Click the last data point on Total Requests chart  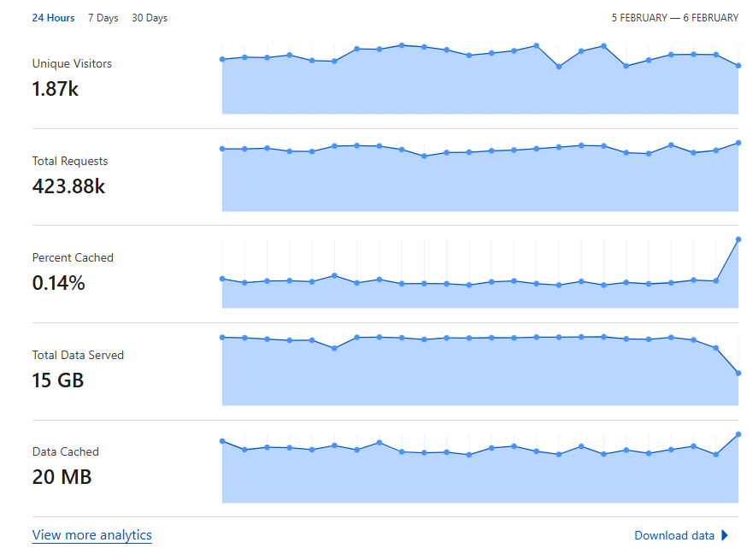738,143
